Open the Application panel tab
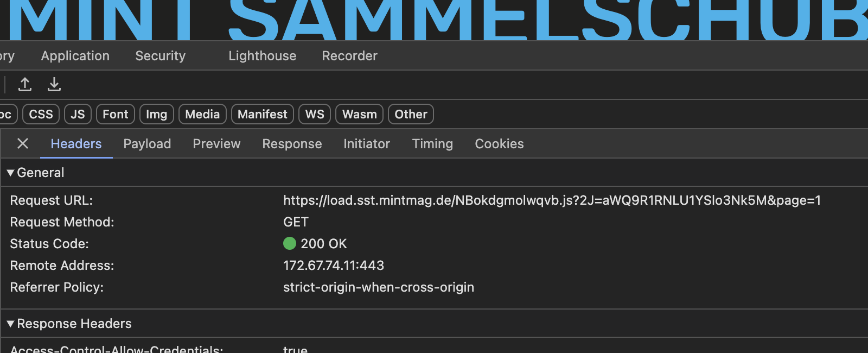Screen dimensions: 868x353 point(75,56)
